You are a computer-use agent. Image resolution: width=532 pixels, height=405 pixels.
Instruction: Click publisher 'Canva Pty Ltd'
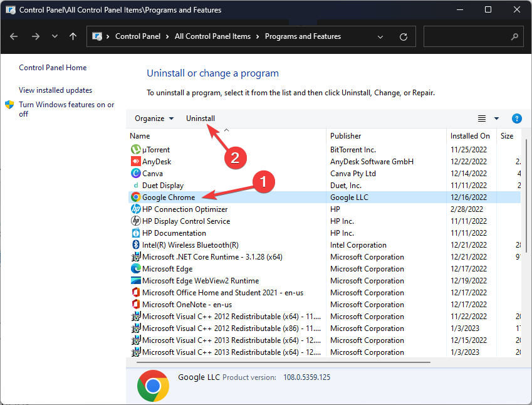point(353,174)
